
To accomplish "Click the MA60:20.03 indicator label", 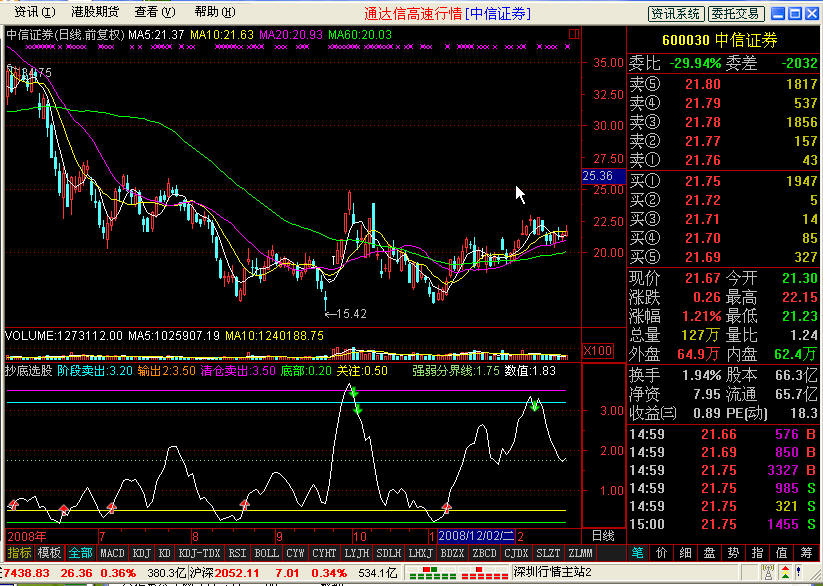I will click(360, 35).
